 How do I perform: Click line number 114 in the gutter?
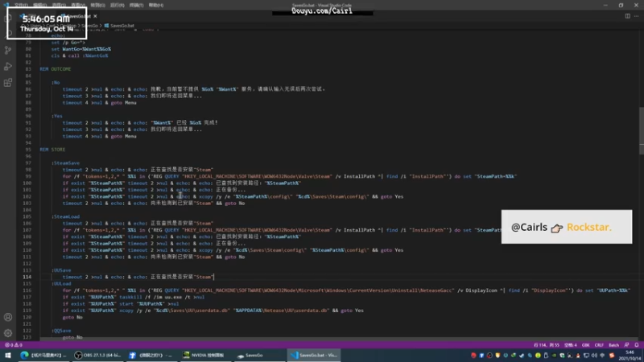click(x=27, y=277)
